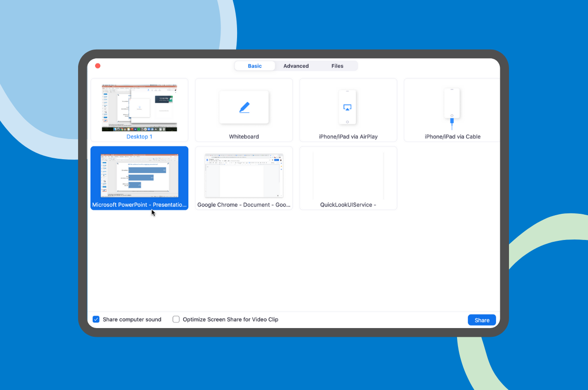Switch to the Basic tab
588x390 pixels.
[255, 66]
